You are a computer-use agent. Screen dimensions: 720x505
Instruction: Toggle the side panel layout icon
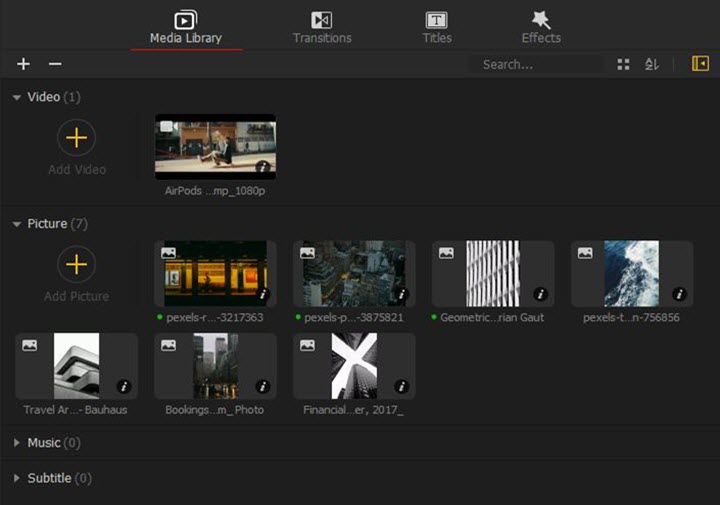click(x=700, y=64)
